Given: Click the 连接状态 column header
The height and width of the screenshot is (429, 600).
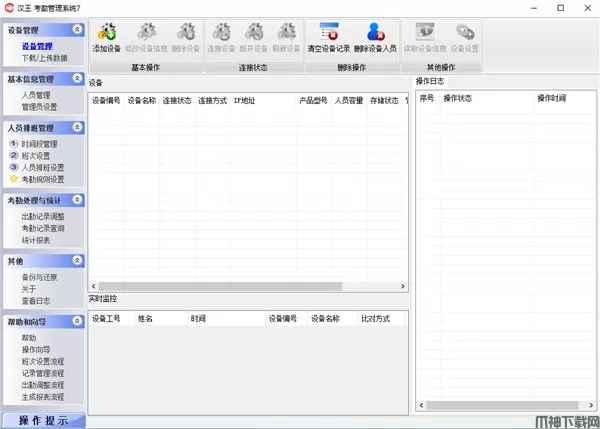Looking at the screenshot, I should pyautogui.click(x=177, y=101).
